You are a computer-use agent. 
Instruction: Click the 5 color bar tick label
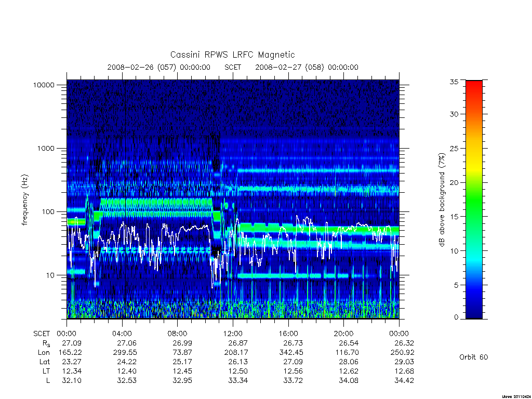456,285
